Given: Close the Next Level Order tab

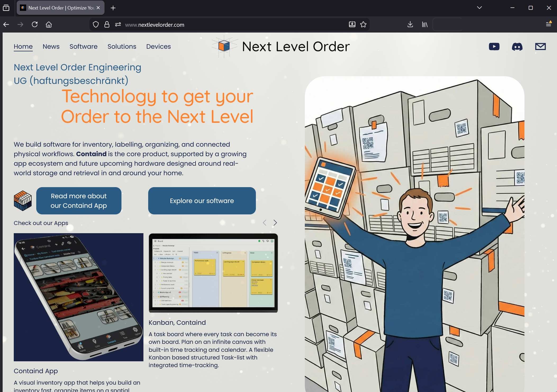Looking at the screenshot, I should 98,8.
